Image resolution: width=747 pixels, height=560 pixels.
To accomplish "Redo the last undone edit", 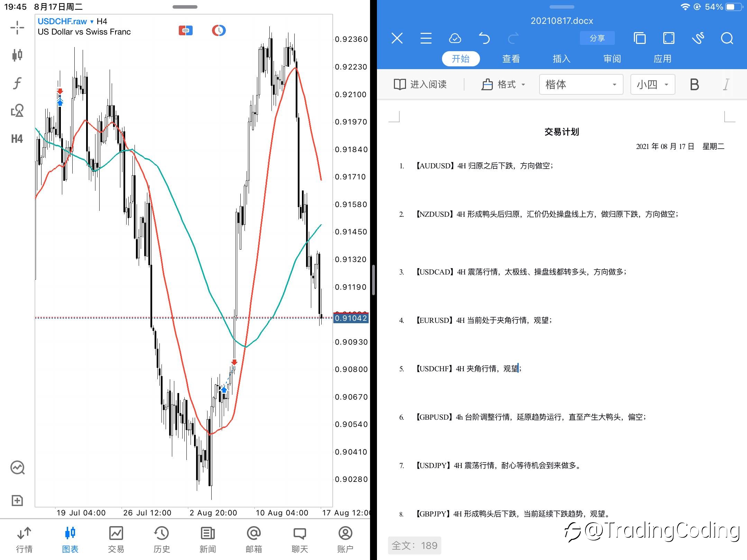I will coord(514,38).
